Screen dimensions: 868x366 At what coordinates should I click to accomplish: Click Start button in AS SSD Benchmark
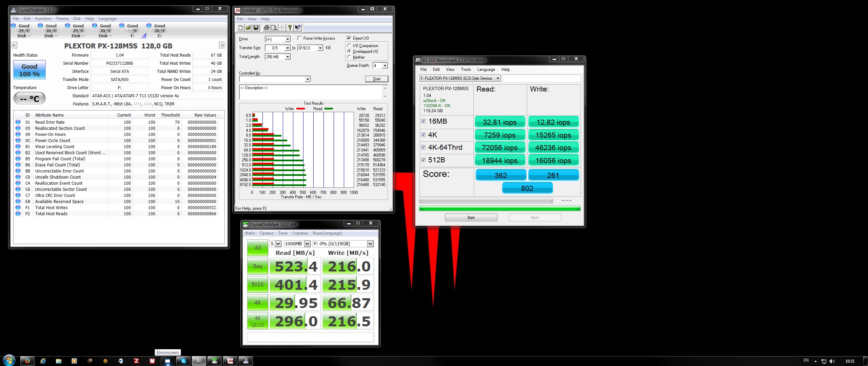471,218
